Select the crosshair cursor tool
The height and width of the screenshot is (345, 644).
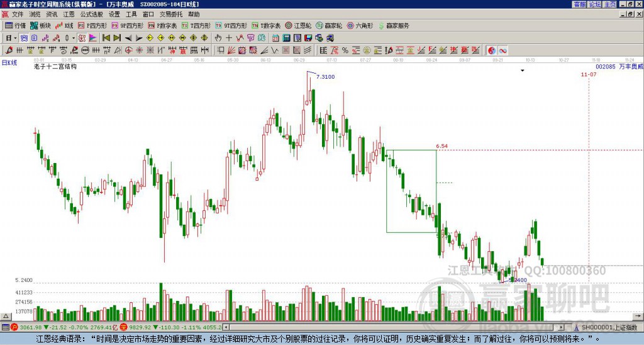coord(229,38)
